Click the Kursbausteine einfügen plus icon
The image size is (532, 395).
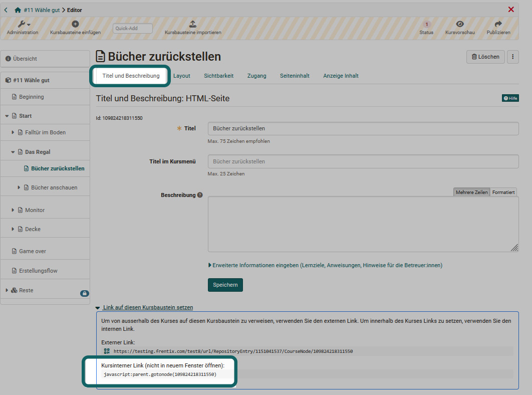point(74,24)
